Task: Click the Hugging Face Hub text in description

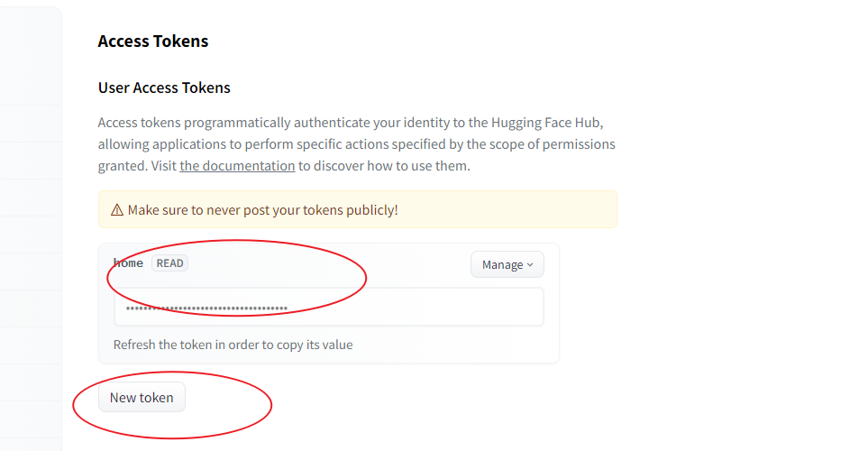Action: (545, 123)
